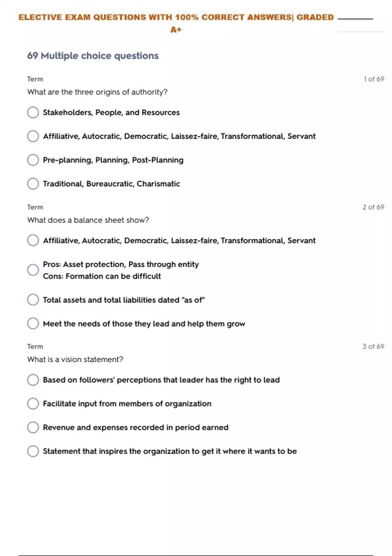Click the '69 Multiple choice questions' heading
Screen dimensions: 392x556
93,56
